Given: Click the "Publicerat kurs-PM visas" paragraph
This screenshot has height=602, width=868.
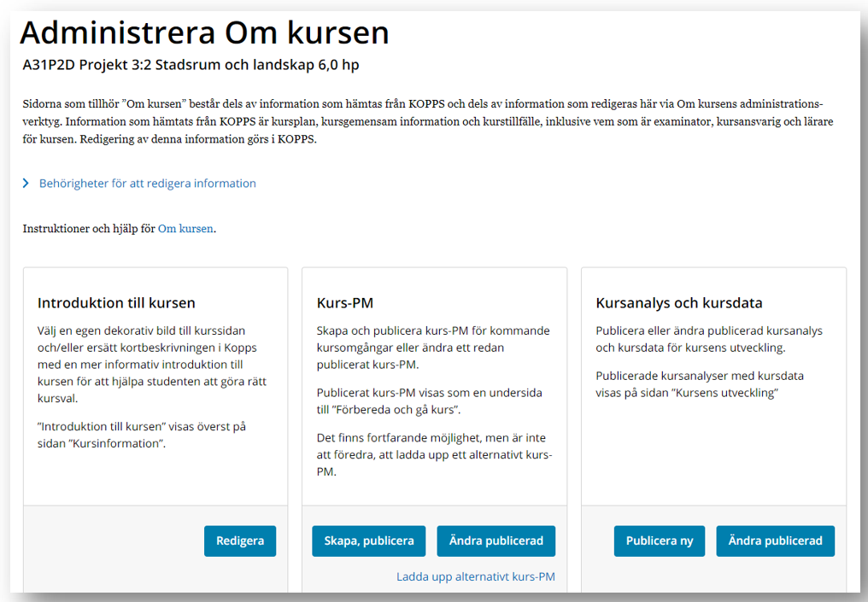Looking at the screenshot, I should click(x=429, y=401).
